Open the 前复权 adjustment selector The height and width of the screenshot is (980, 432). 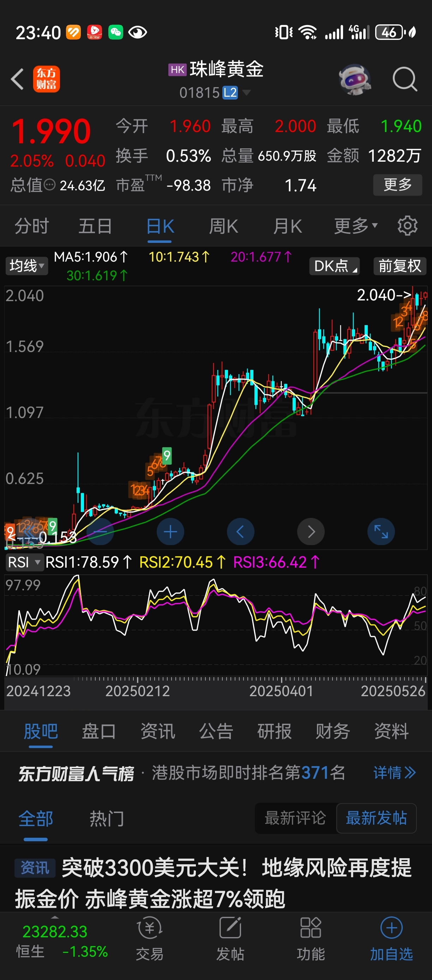(400, 266)
